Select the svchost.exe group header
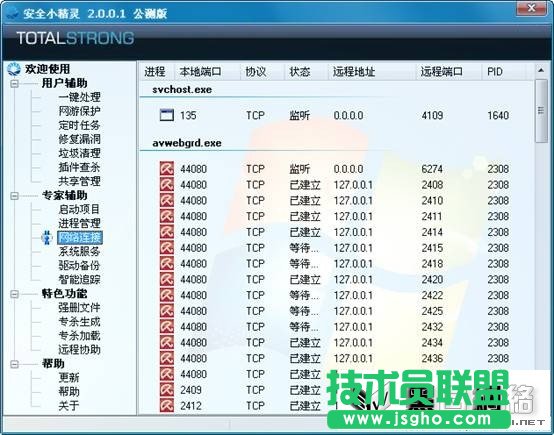The image size is (554, 435). pos(182,89)
